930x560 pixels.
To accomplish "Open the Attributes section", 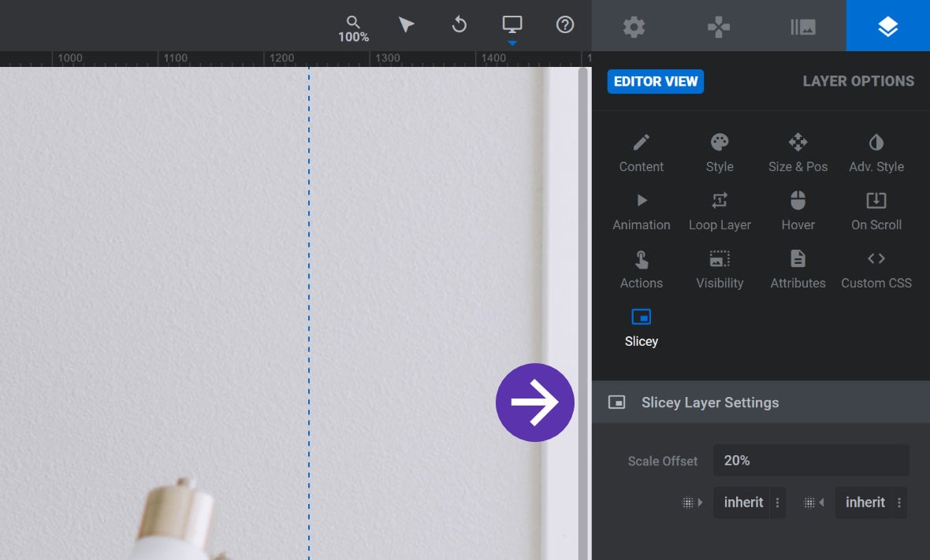I will click(x=798, y=269).
